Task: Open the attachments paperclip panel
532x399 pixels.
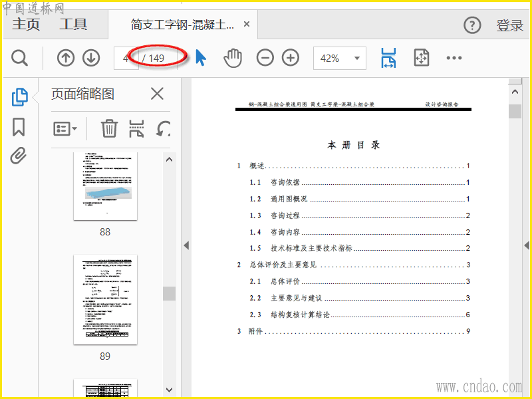Action: point(19,156)
